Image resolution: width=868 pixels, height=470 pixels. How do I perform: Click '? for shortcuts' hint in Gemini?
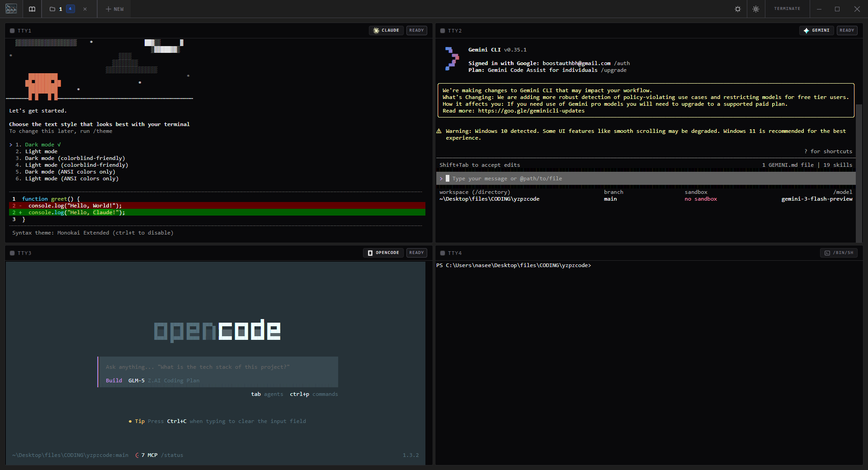828,151
